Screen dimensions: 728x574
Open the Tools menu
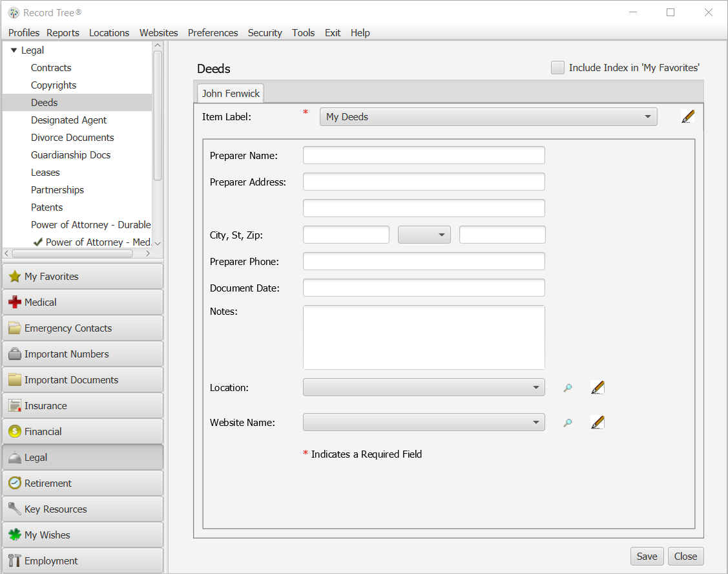pos(303,32)
